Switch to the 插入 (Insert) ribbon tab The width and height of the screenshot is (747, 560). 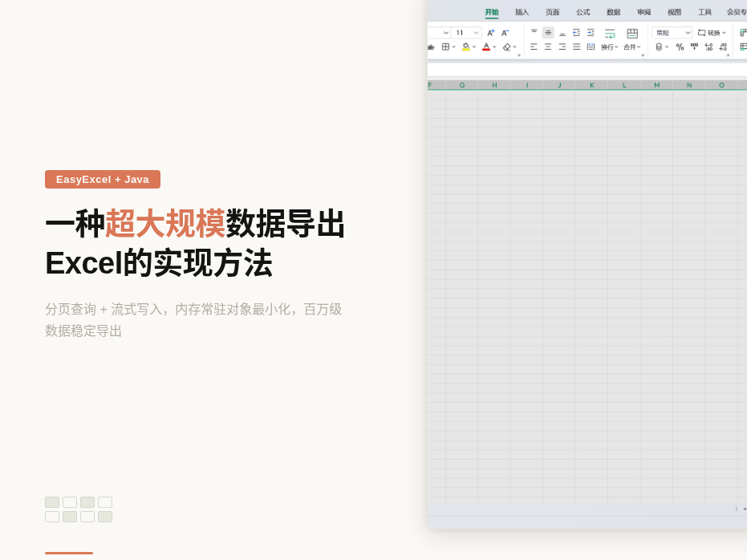point(522,12)
